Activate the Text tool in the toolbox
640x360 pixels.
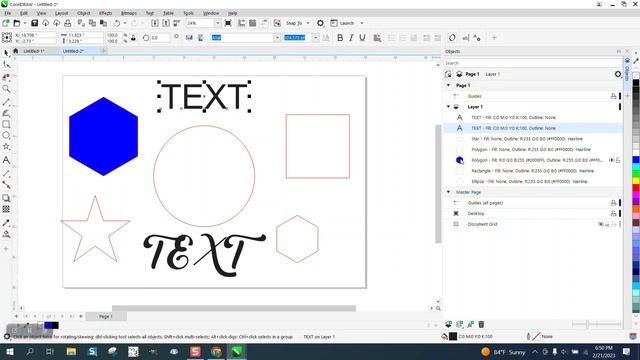[6, 160]
